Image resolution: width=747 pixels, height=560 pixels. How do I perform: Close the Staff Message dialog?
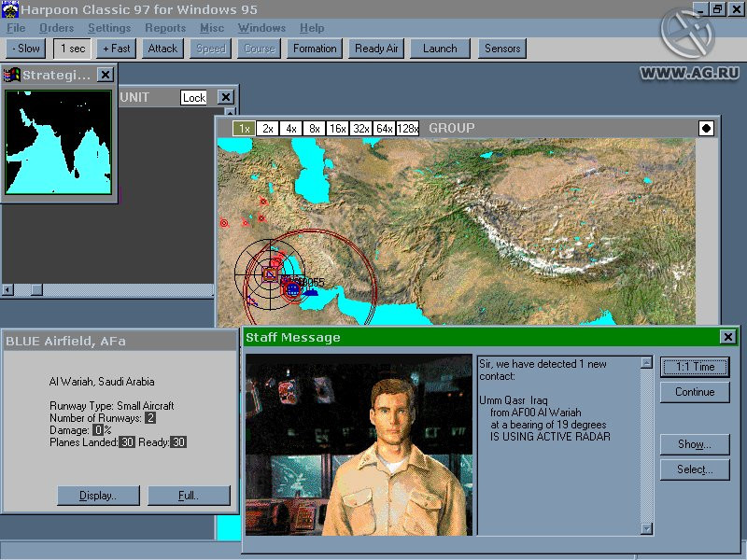tap(728, 337)
